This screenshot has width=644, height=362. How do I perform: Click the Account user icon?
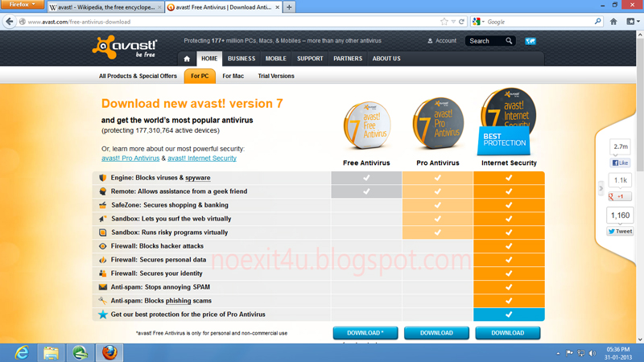click(430, 41)
